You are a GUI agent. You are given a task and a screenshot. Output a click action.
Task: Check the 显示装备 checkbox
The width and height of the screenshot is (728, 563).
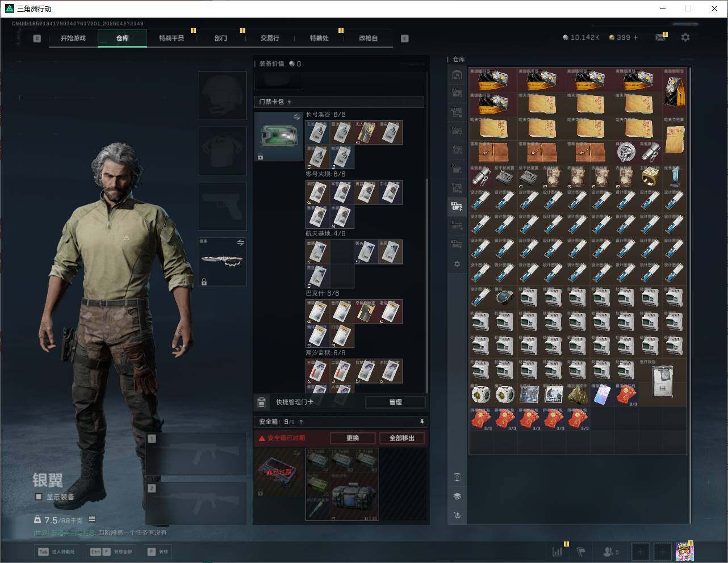pyautogui.click(x=39, y=497)
